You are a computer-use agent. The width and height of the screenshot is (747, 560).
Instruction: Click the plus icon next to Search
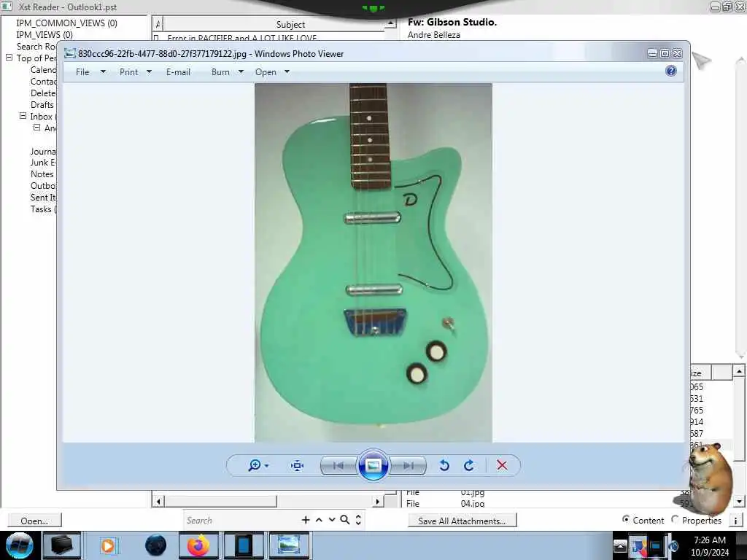pos(306,520)
